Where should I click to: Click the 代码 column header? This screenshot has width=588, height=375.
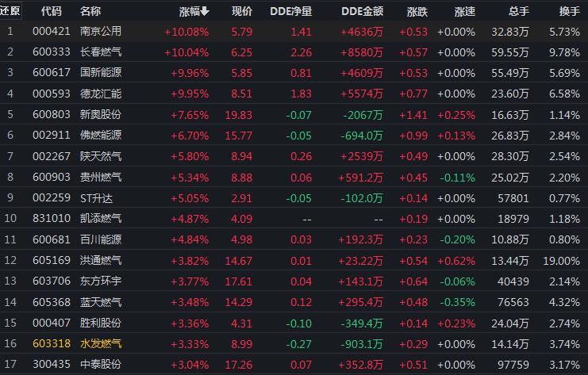[51, 12]
